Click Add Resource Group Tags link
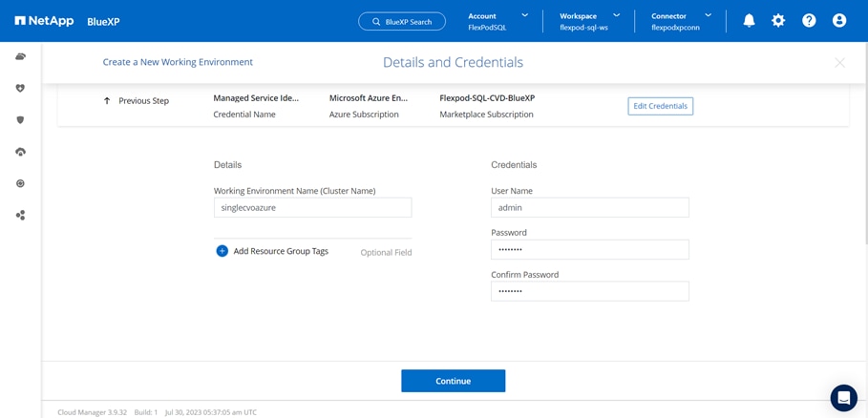 tap(281, 251)
